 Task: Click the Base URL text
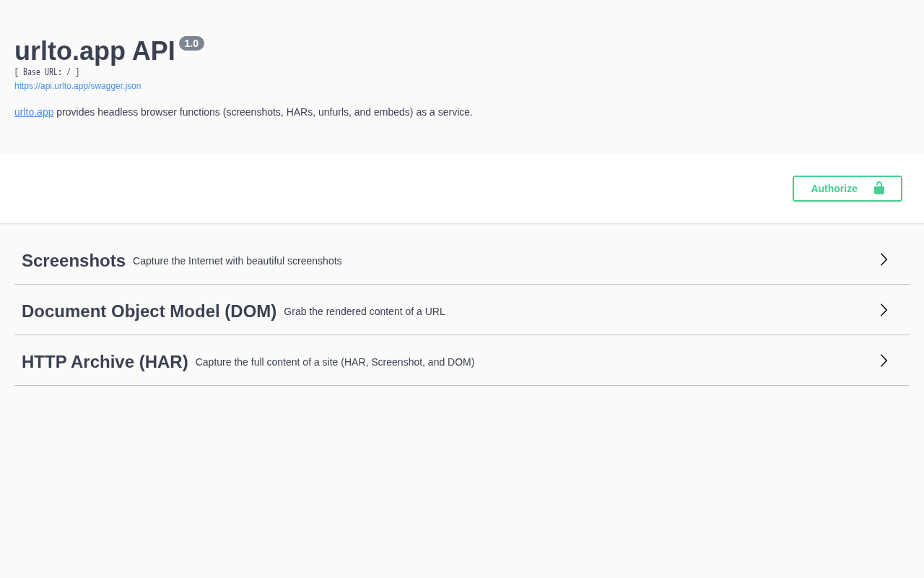pos(47,72)
